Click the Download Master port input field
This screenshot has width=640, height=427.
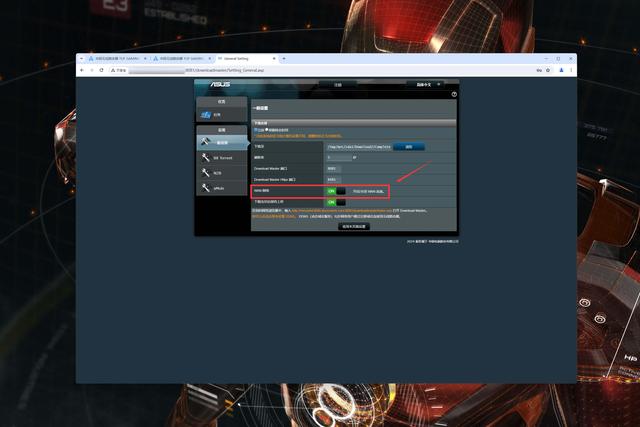(333, 168)
